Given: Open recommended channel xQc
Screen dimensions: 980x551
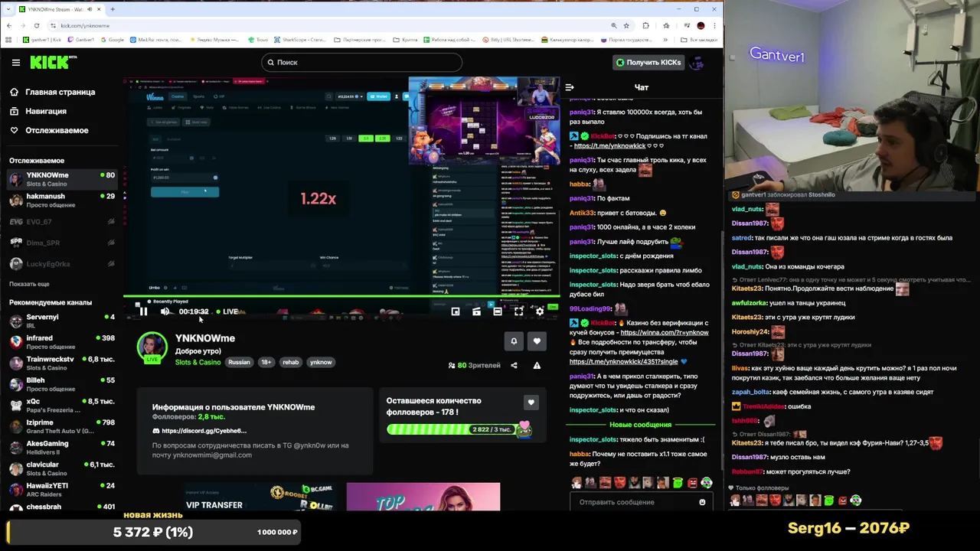Looking at the screenshot, I should 61,405.
